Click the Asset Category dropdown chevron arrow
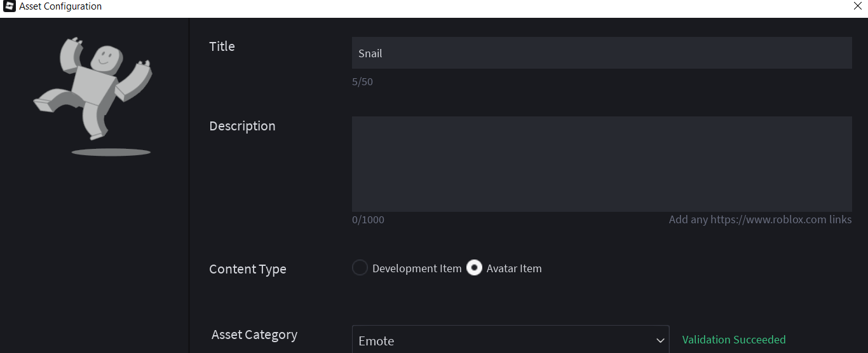Screen dimensions: 868x353 pyautogui.click(x=659, y=340)
